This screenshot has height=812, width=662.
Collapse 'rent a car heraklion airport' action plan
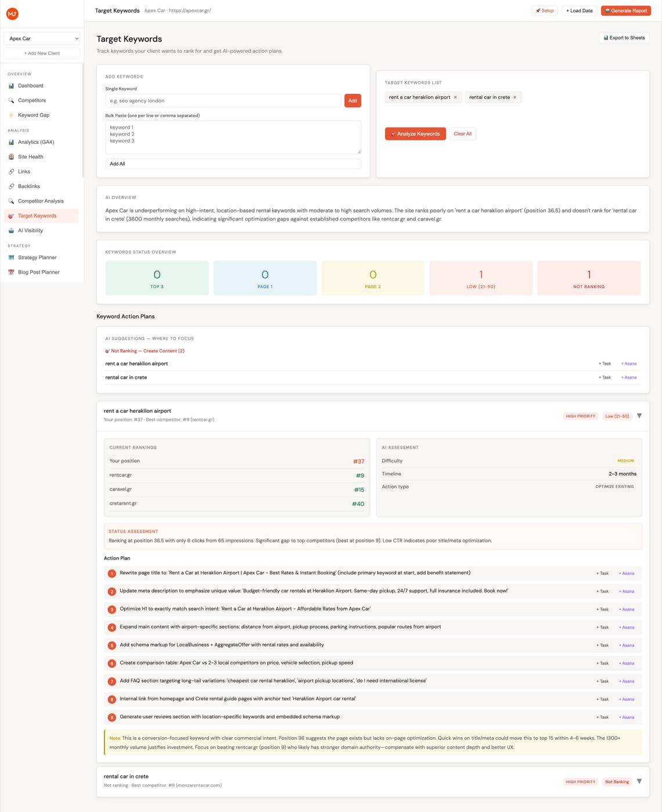(x=639, y=416)
